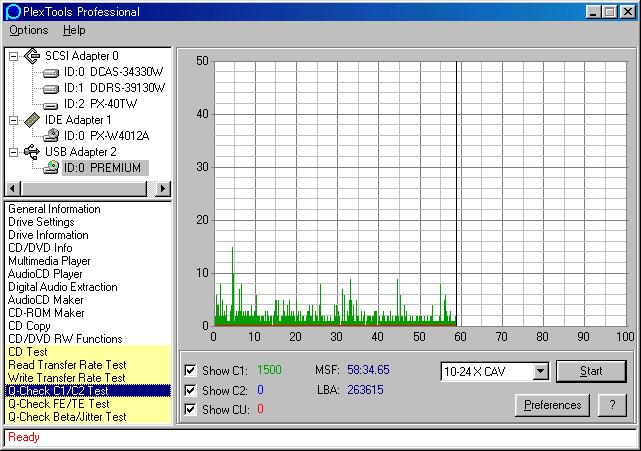
Task: Open the 10-24 X CAV speed dropdown
Action: 540,371
